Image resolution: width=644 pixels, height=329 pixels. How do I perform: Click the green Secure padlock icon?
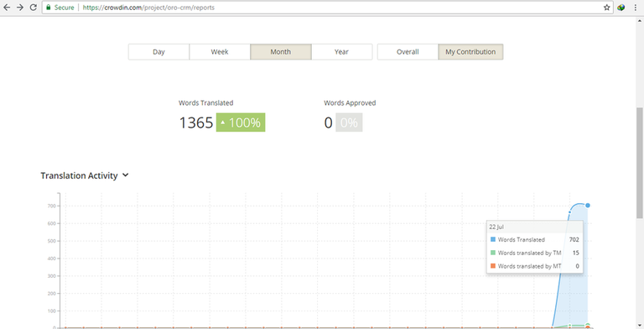(49, 8)
